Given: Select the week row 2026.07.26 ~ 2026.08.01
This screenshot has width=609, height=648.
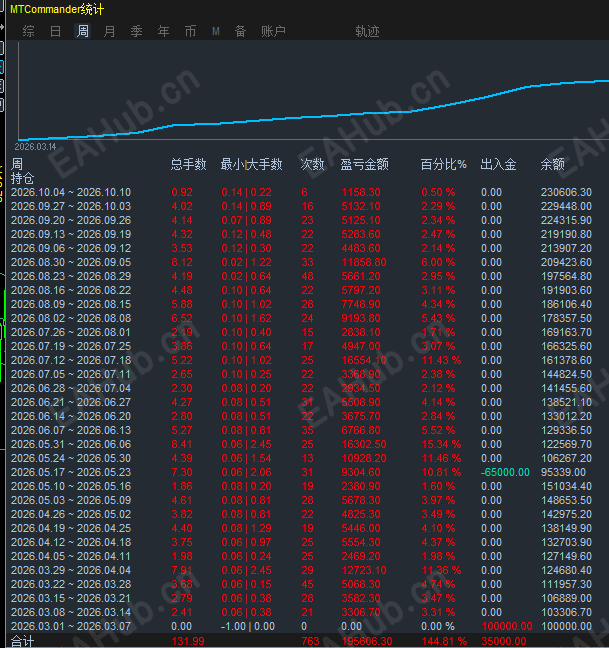Looking at the screenshot, I should (x=301, y=333).
